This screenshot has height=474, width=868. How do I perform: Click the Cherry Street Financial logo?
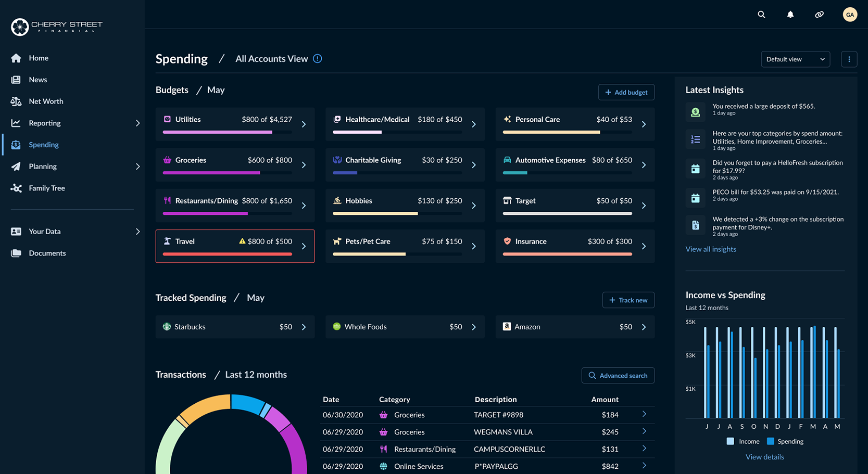point(57,27)
